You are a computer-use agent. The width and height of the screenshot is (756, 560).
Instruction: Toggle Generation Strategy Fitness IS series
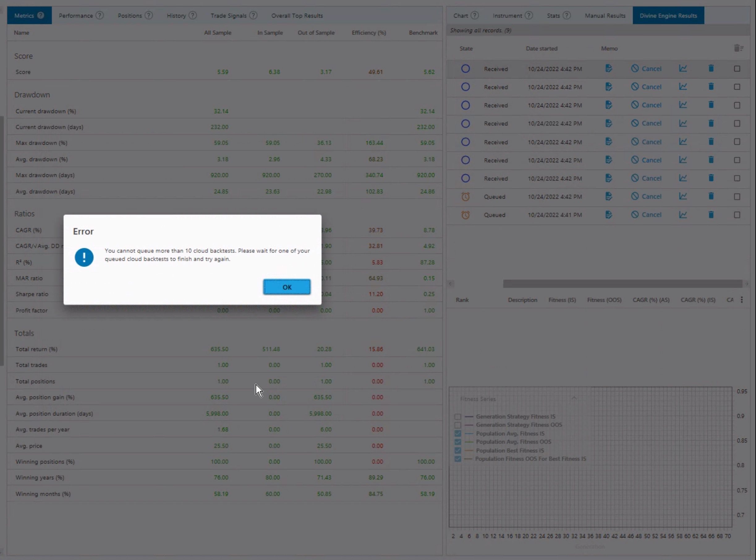pyautogui.click(x=458, y=417)
